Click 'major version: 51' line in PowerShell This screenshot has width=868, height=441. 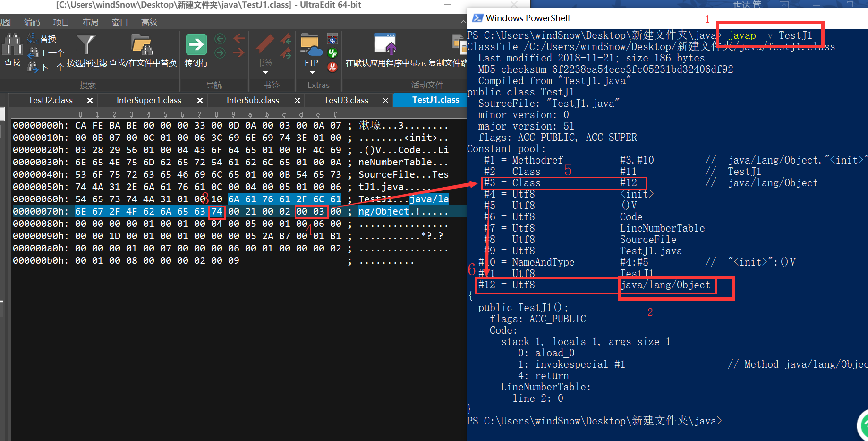pos(526,126)
